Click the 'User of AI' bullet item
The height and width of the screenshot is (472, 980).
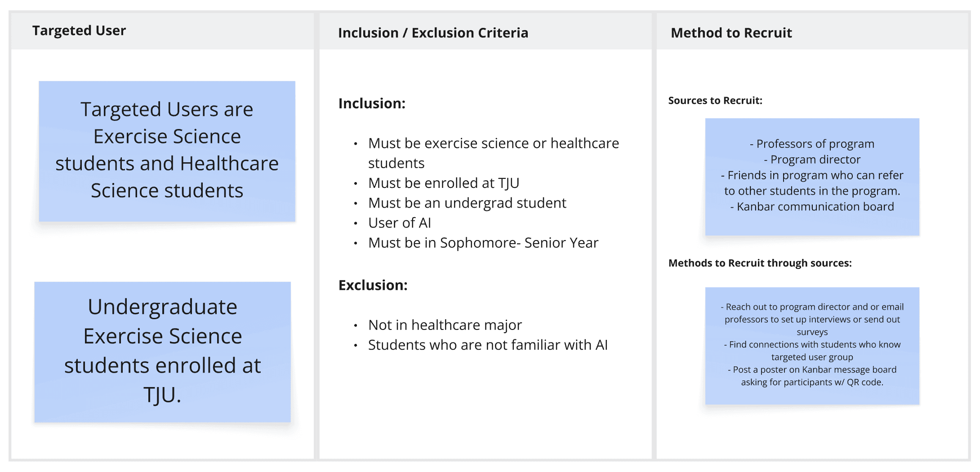pyautogui.click(x=399, y=223)
